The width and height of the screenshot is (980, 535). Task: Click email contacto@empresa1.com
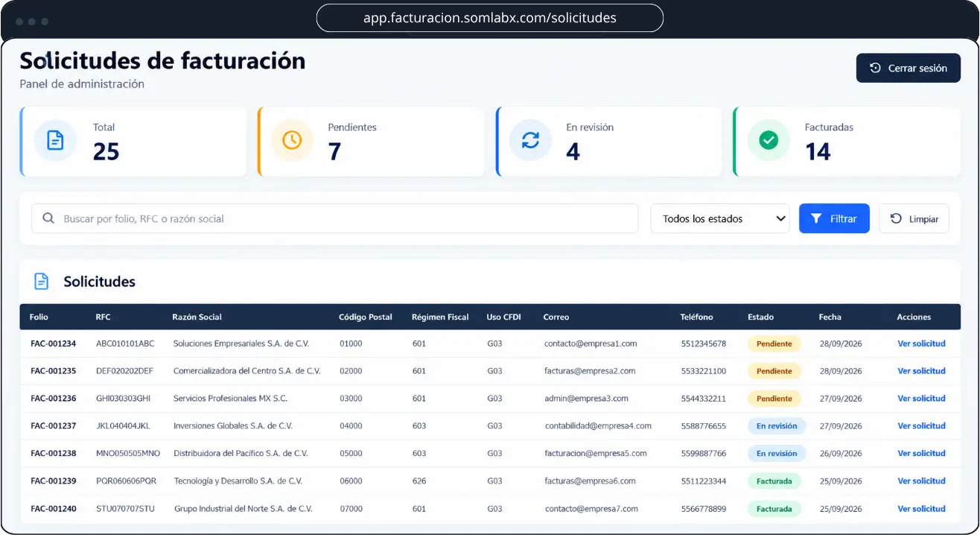591,344
